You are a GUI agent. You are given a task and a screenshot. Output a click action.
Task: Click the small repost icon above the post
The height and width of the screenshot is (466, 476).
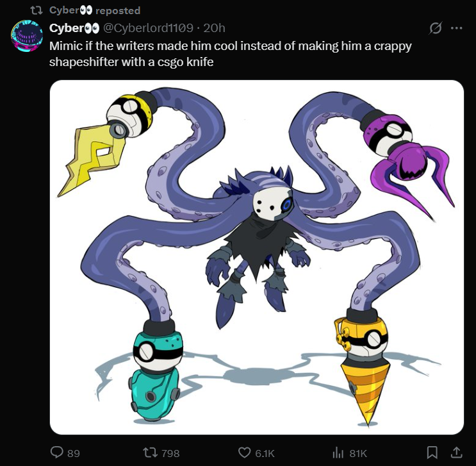pyautogui.click(x=37, y=10)
